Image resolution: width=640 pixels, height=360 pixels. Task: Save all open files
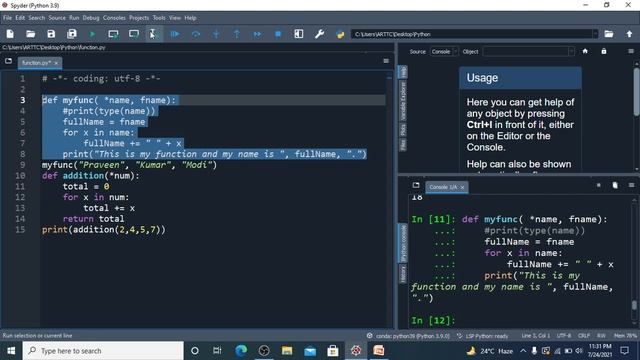tap(72, 34)
